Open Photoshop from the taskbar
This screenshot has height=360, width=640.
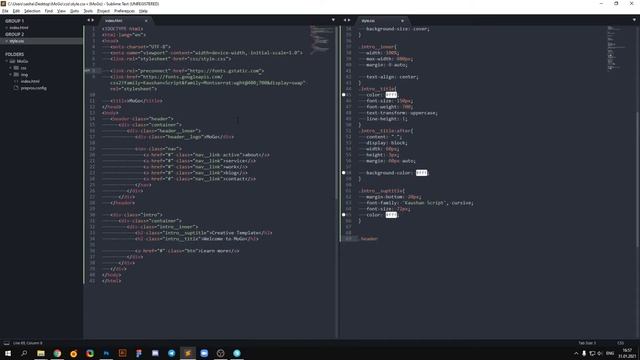pyautogui.click(x=106, y=353)
